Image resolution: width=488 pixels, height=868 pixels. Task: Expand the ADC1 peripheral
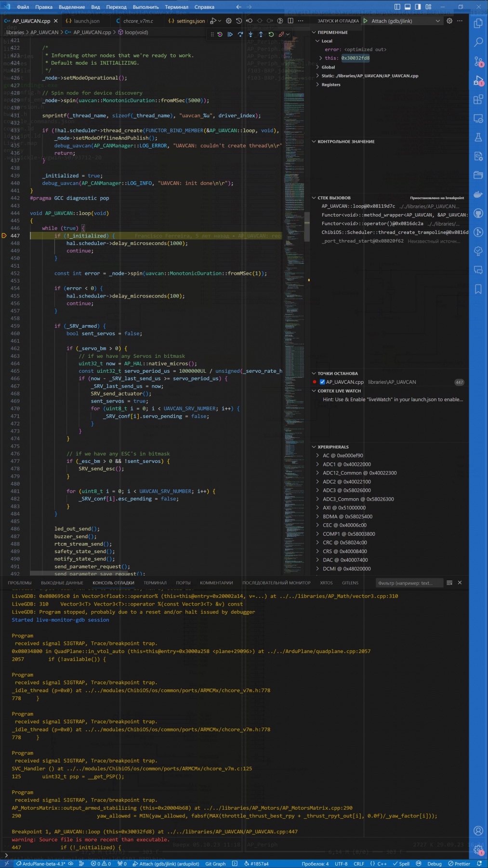(317, 464)
